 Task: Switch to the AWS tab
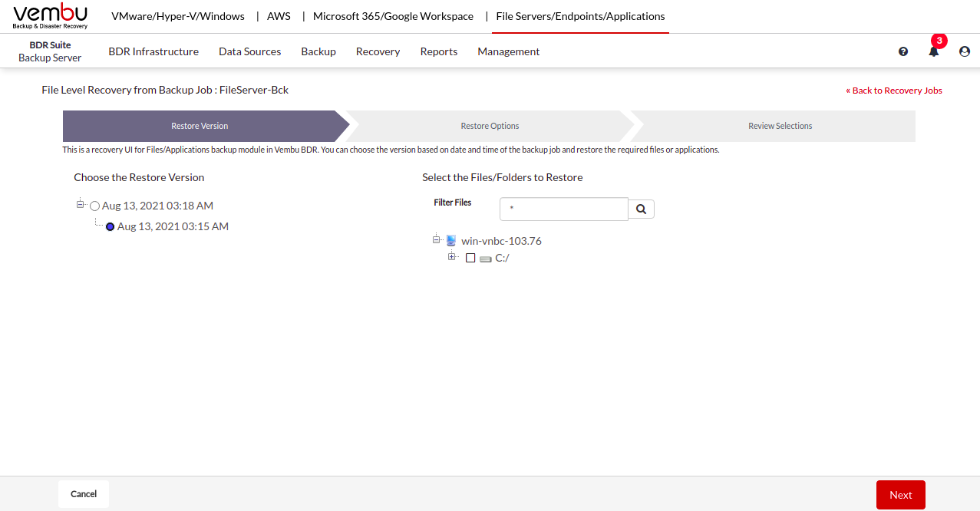[x=279, y=16]
